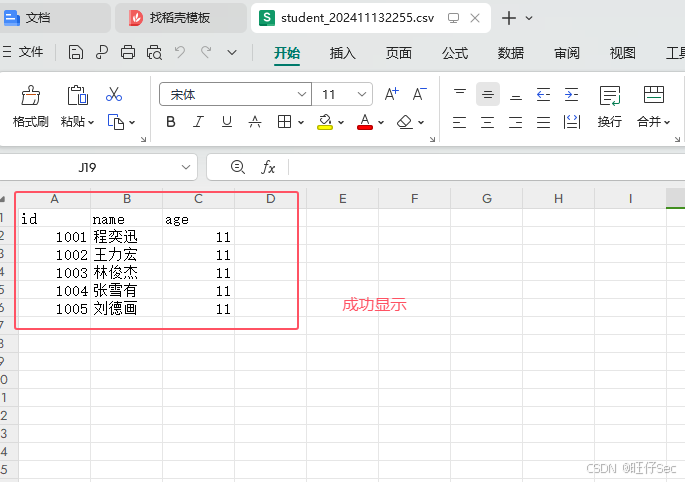Viewport: 685px width, 482px height.
Task: Open quick access toolbar customize chevron
Action: pyautogui.click(x=232, y=53)
